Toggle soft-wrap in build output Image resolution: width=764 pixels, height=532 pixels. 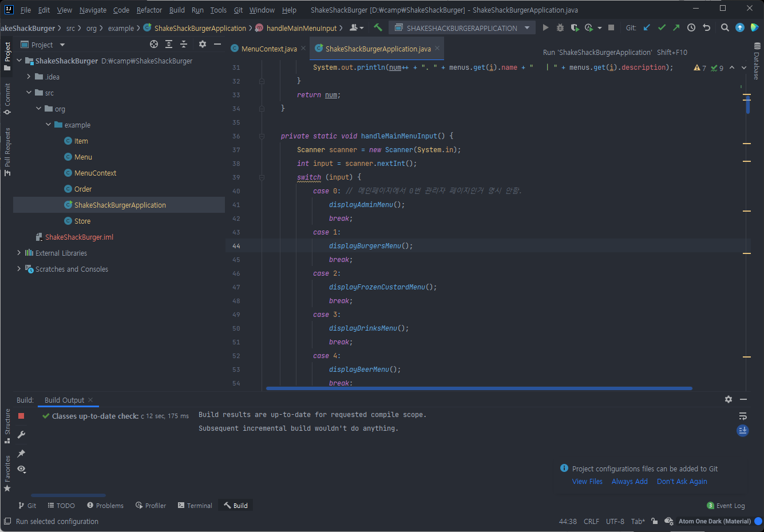coord(743,416)
